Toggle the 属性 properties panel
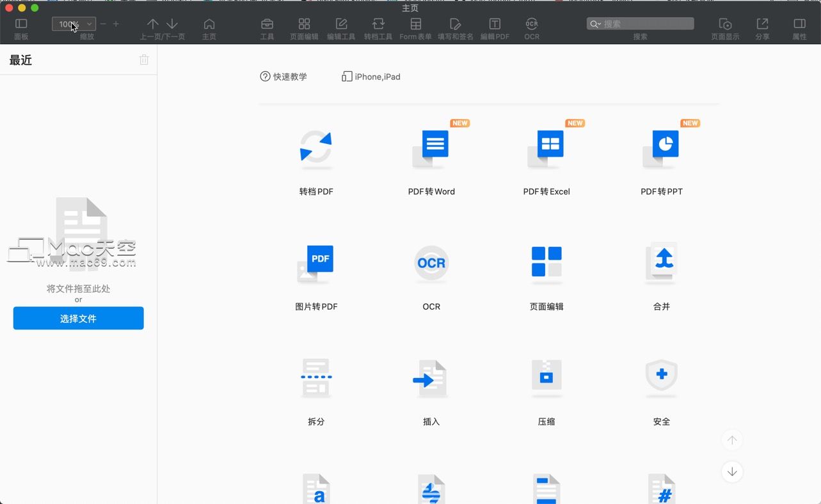This screenshot has height=504, width=821. point(799,24)
